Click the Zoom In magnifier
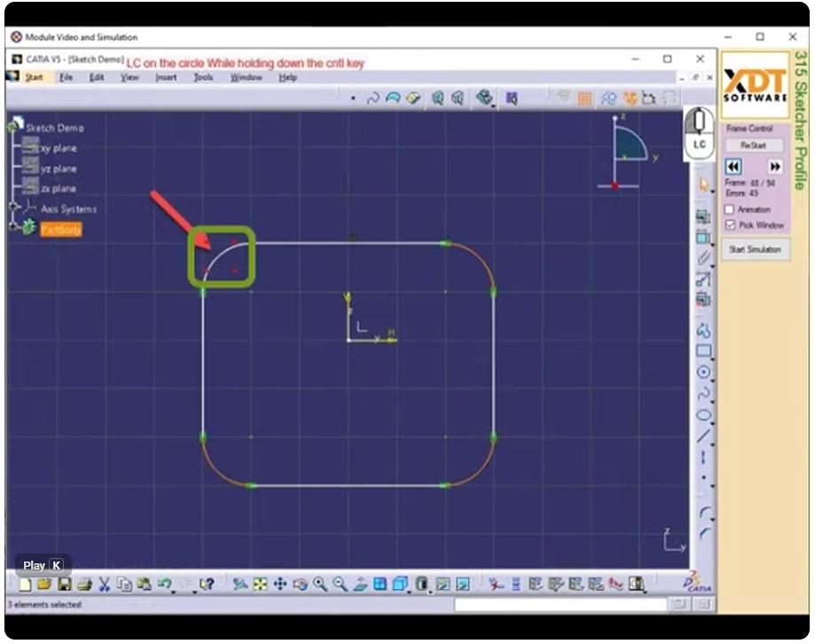Viewport: 815px width, 644px height. click(319, 585)
